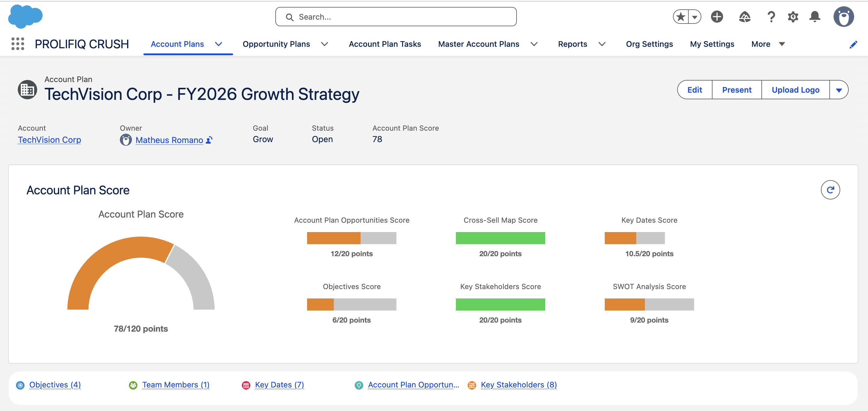Image resolution: width=868 pixels, height=411 pixels.
Task: Click the Edit button
Action: (x=694, y=90)
